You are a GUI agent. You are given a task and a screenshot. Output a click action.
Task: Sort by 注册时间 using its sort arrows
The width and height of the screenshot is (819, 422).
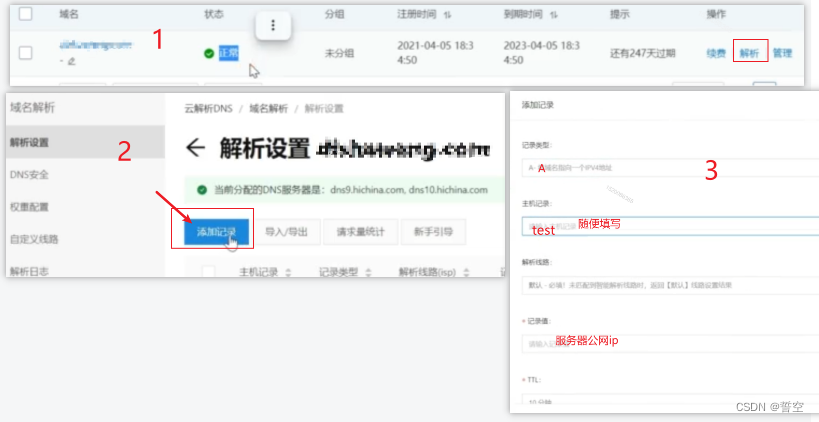pos(447,15)
